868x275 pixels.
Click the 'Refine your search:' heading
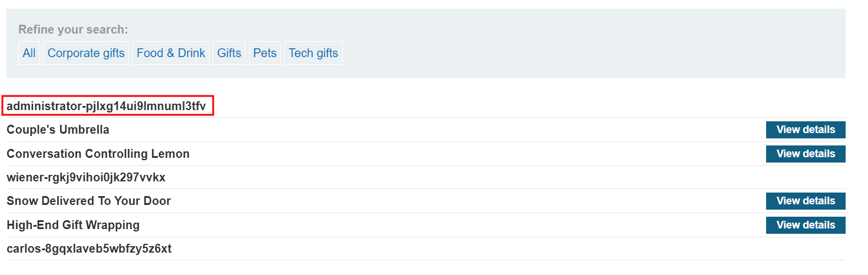coord(73,29)
